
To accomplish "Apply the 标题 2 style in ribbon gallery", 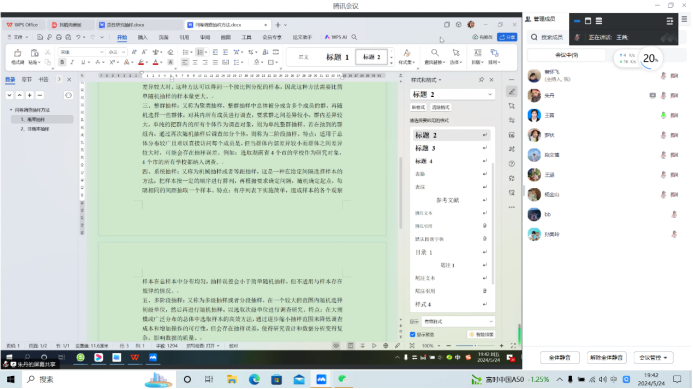I will tap(371, 57).
